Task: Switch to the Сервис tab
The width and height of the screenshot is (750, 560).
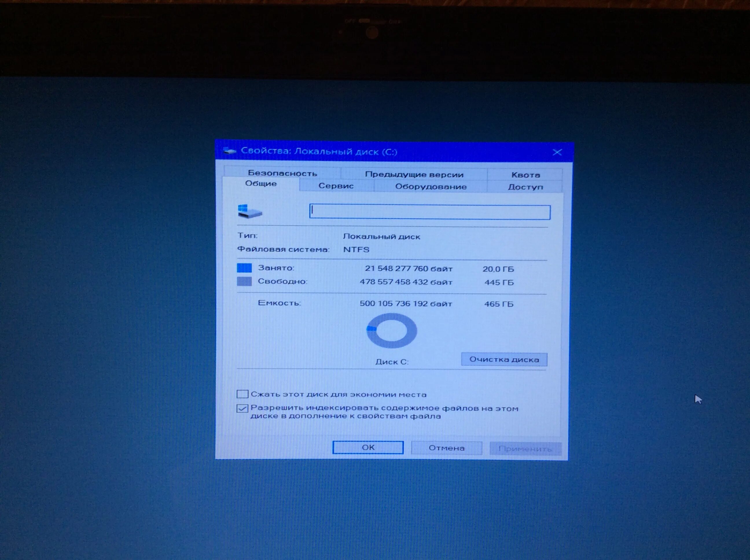Action: click(336, 186)
